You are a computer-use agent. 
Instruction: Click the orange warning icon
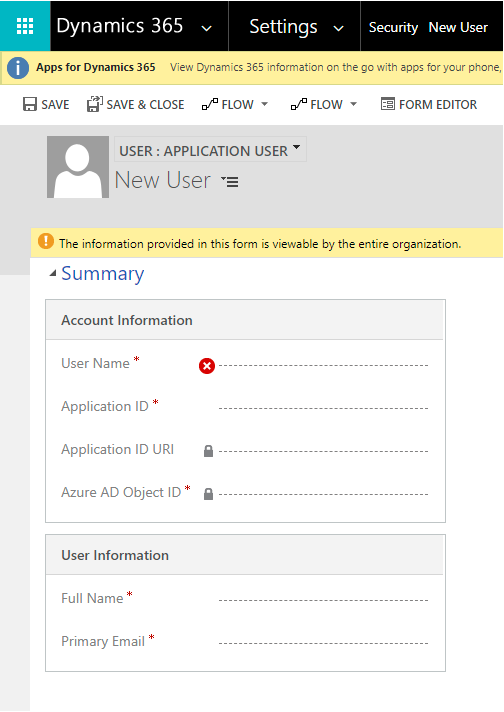tap(46, 241)
